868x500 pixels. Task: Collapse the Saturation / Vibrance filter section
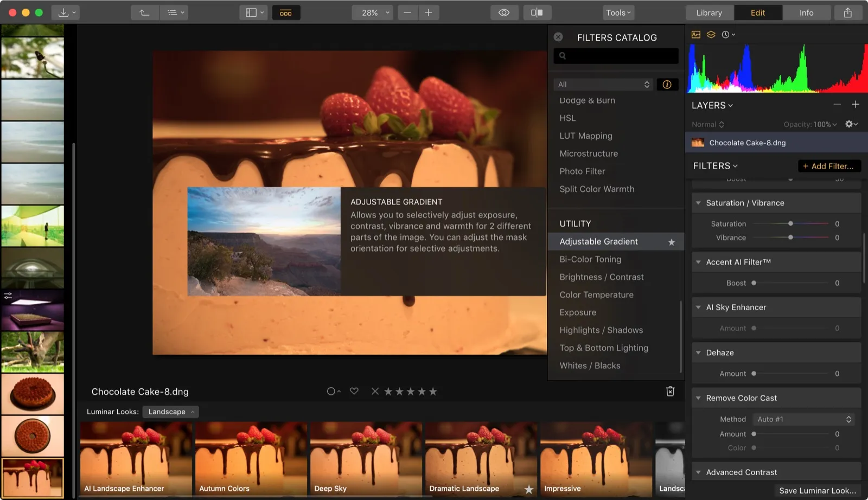click(x=698, y=203)
